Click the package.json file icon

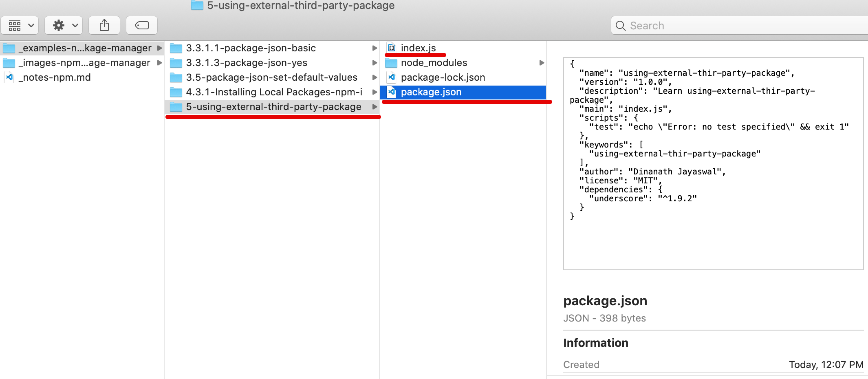point(391,92)
